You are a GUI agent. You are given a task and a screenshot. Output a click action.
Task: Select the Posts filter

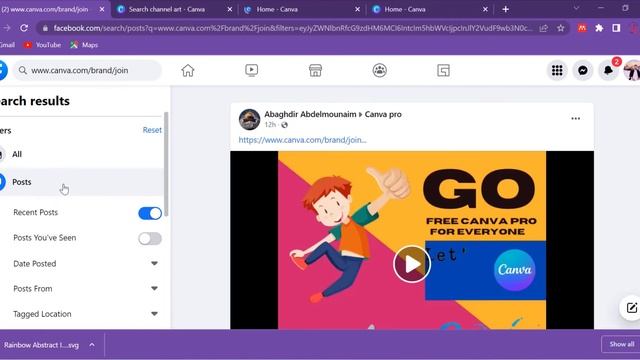point(81,182)
